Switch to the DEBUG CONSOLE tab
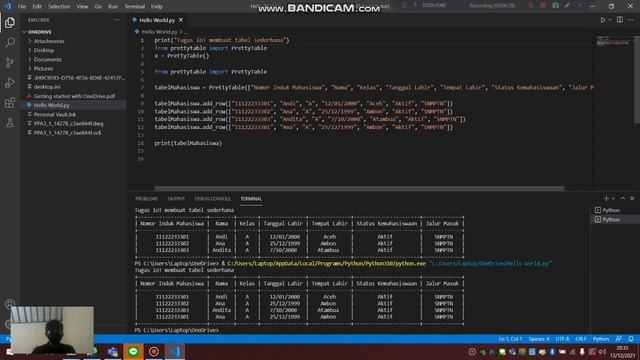 pyautogui.click(x=213, y=199)
